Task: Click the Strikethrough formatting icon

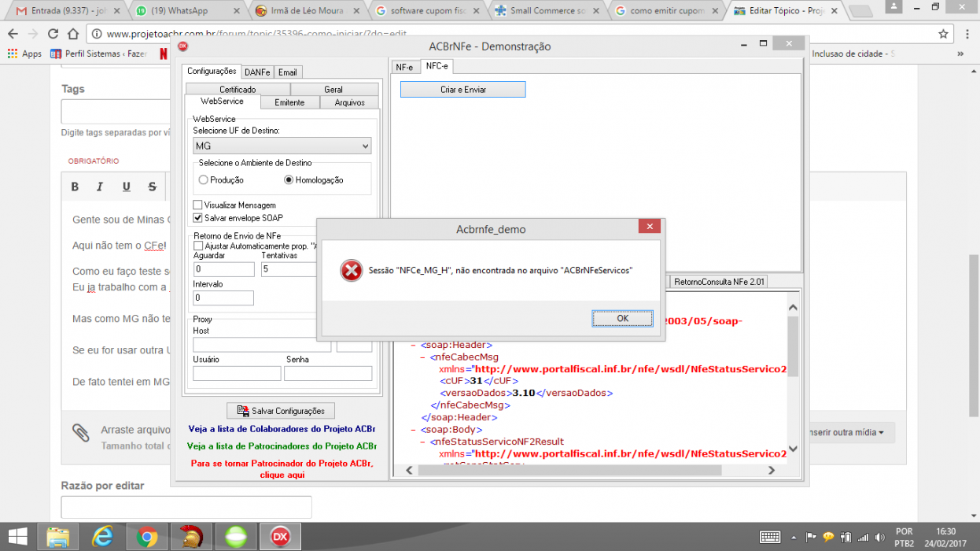Action: 152,187
